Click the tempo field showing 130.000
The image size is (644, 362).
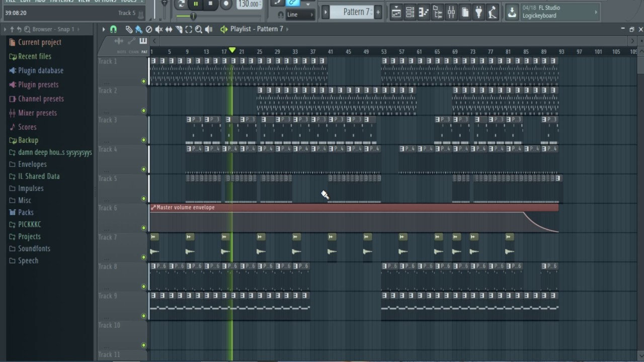click(x=248, y=4)
